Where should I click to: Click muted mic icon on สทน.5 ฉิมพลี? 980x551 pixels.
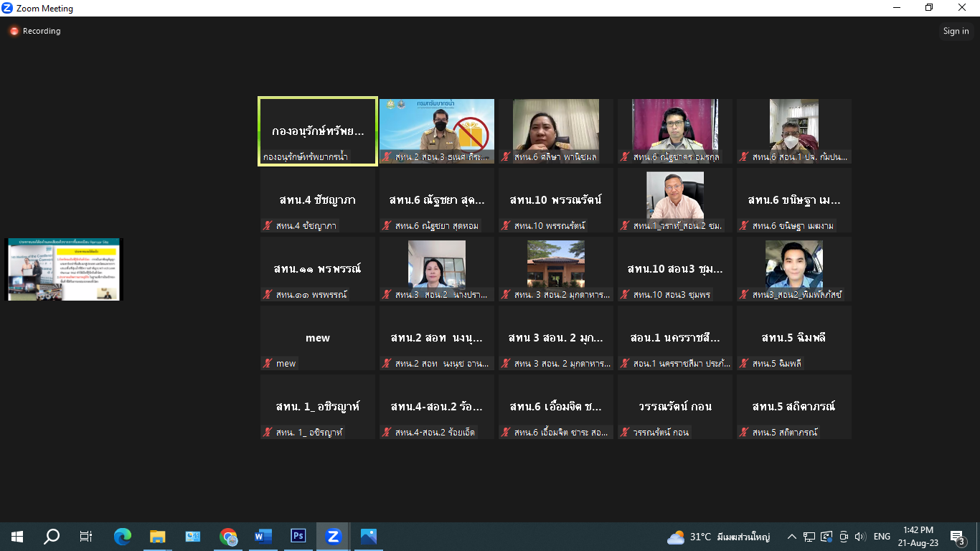point(744,364)
